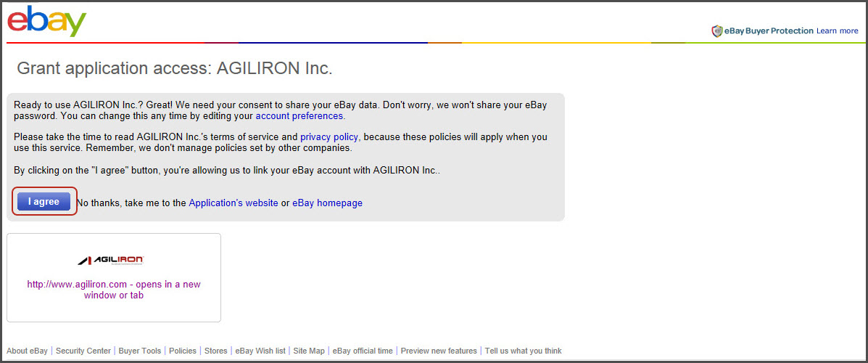The height and width of the screenshot is (363, 868).
Task: Go to the Application's website link
Action: point(233,203)
